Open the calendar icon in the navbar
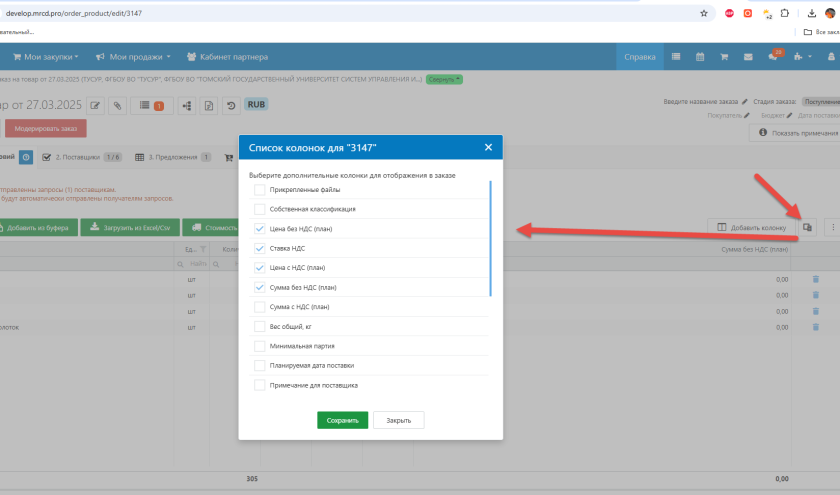 (700, 57)
